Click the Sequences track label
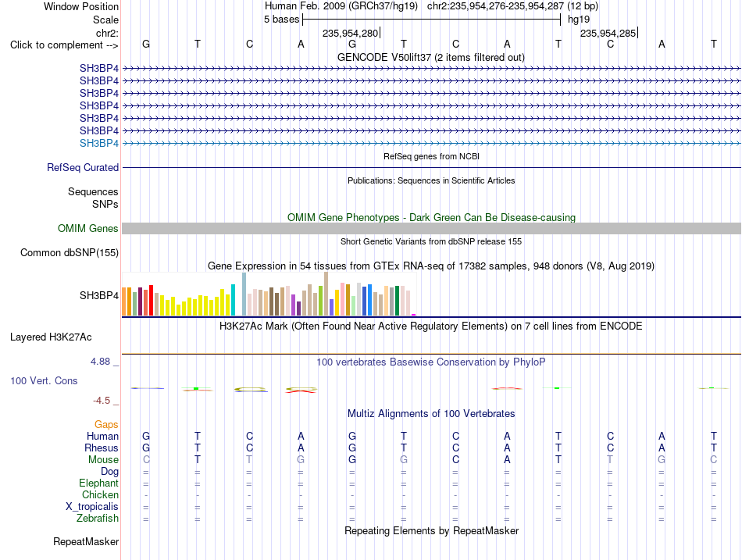The image size is (742, 560). pyautogui.click(x=93, y=191)
